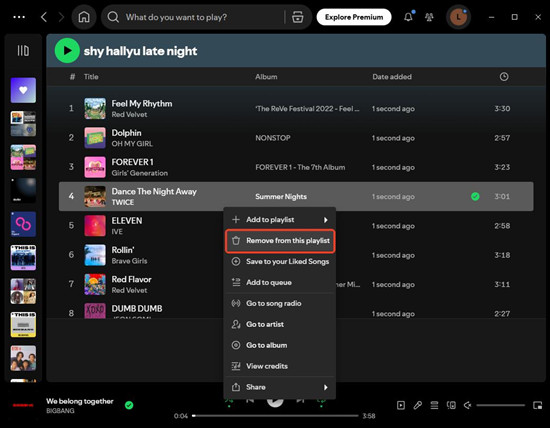Open Connect to a device icon
Viewport: 550px width, 428px height.
tap(451, 405)
